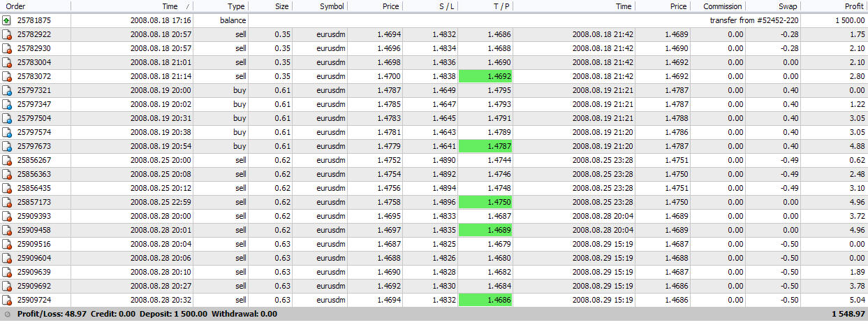Click open time 2008.08.19 20:02
868x325 pixels.
[161, 104]
